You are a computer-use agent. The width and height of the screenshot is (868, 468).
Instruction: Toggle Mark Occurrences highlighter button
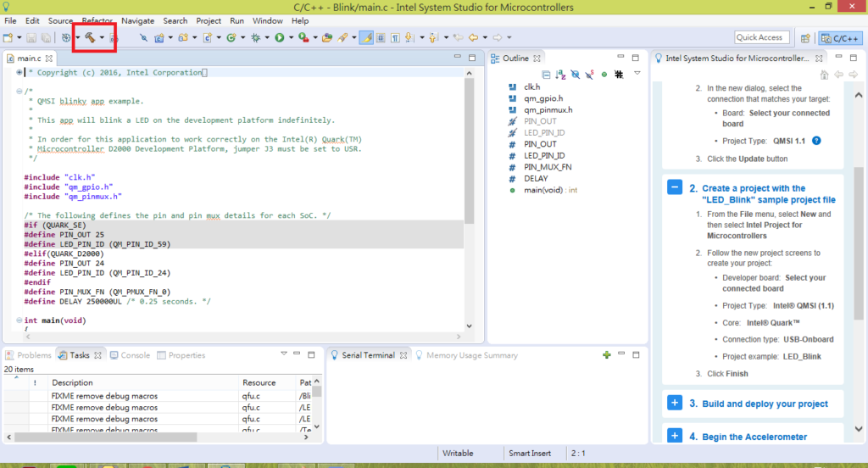pyautogui.click(x=366, y=37)
